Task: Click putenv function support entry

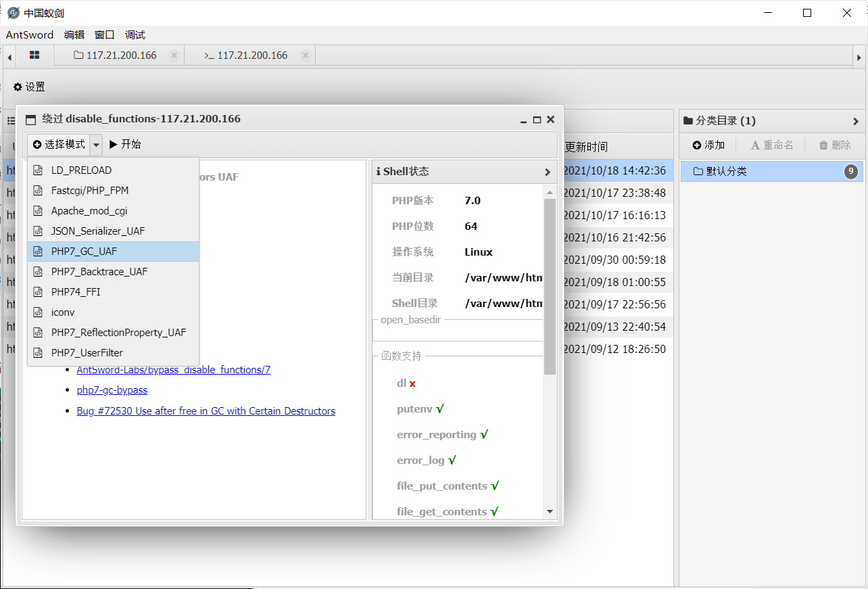Action: point(420,409)
